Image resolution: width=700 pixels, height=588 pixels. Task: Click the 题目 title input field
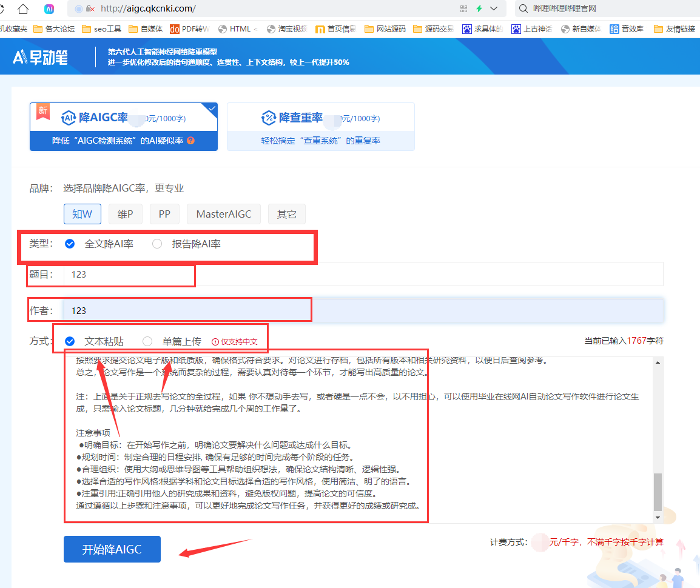click(x=363, y=275)
